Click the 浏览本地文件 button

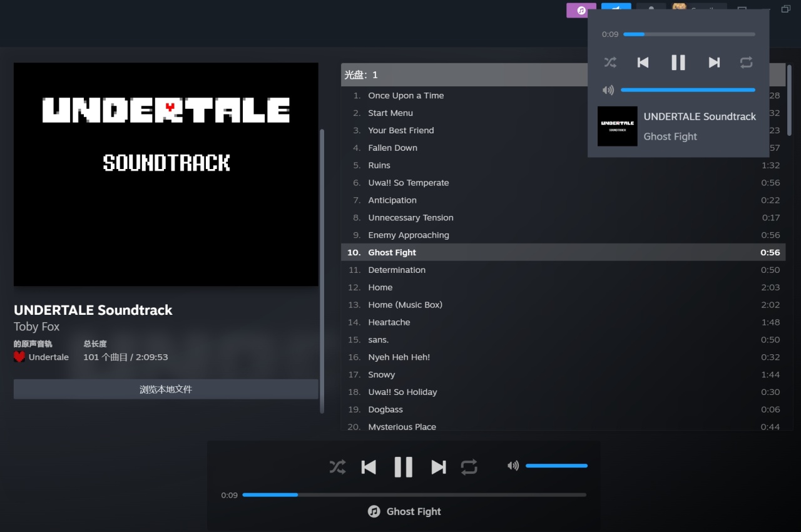(166, 389)
